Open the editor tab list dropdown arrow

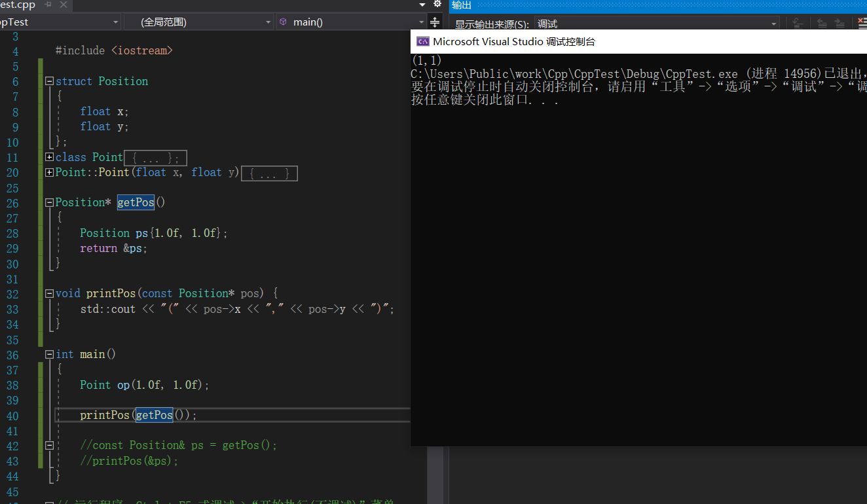422,5
